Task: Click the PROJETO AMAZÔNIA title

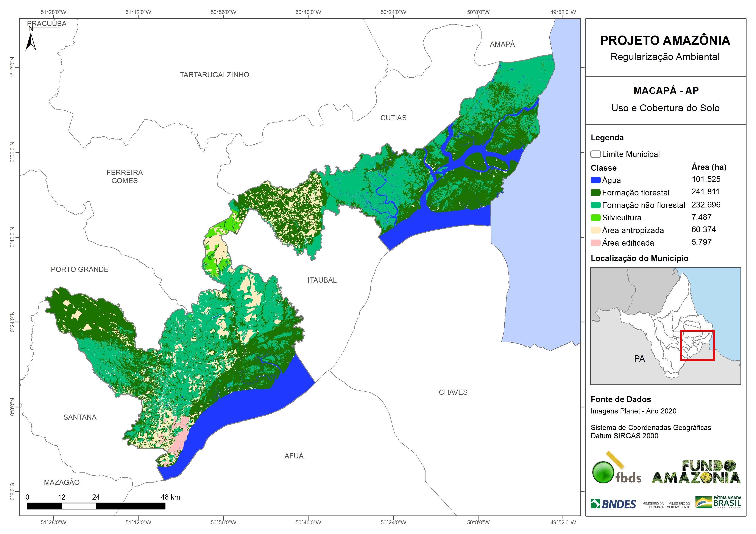Action: click(665, 40)
